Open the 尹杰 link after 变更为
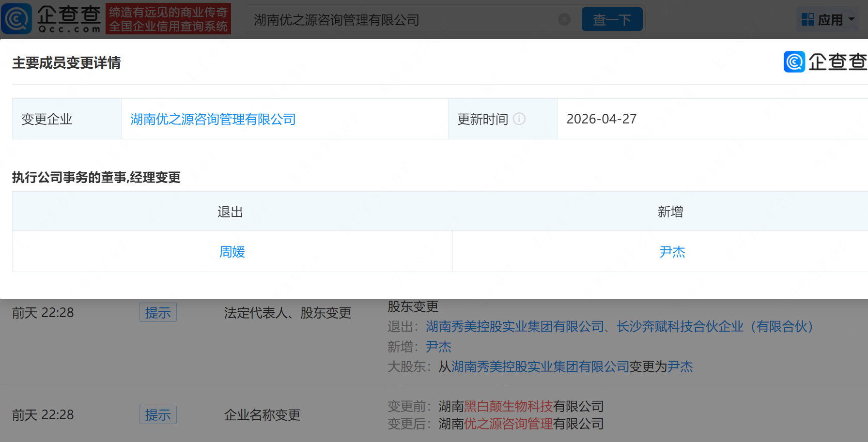This screenshot has width=868, height=442. tap(680, 367)
